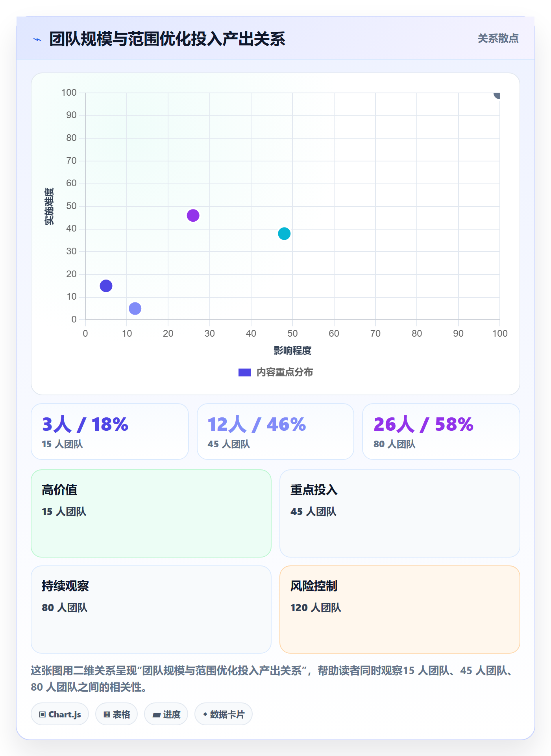This screenshot has width=551, height=756.
Task: Click the 影响程度 x-axis title
Action: tap(292, 350)
